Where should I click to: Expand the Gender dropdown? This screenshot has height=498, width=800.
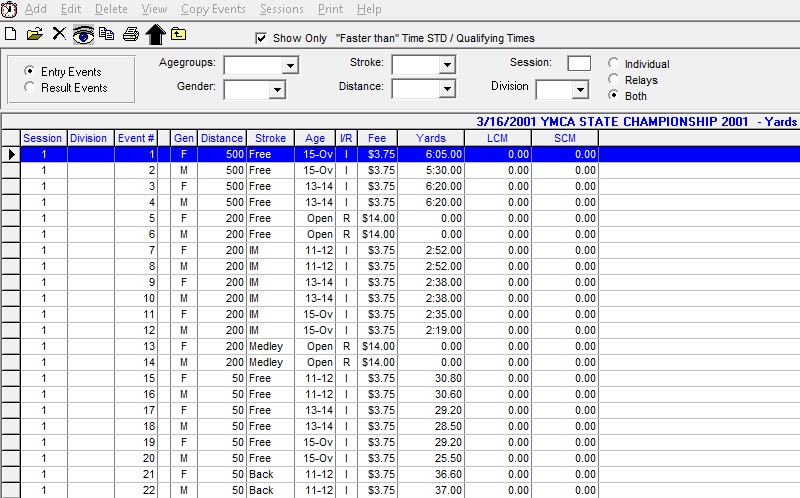(x=277, y=90)
